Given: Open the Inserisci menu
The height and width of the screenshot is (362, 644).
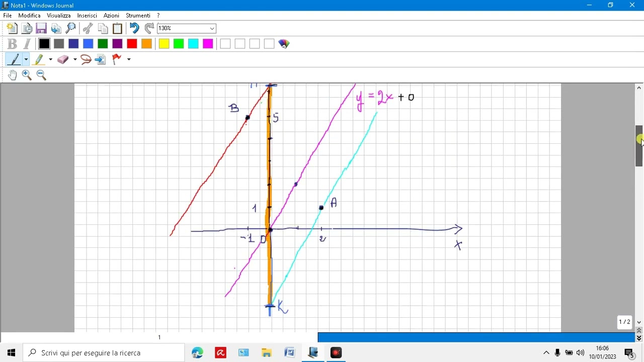Looking at the screenshot, I should (x=87, y=16).
